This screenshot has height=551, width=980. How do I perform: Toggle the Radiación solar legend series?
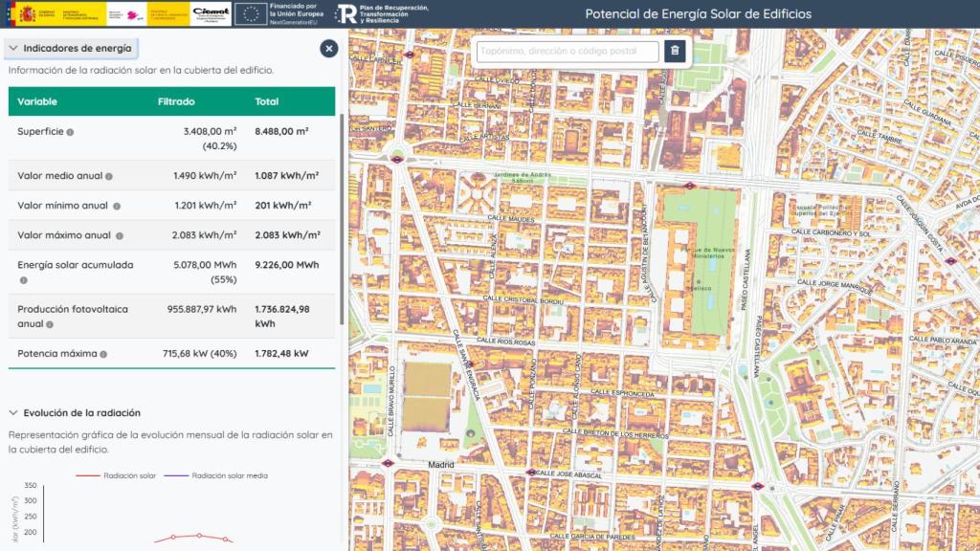[116, 475]
